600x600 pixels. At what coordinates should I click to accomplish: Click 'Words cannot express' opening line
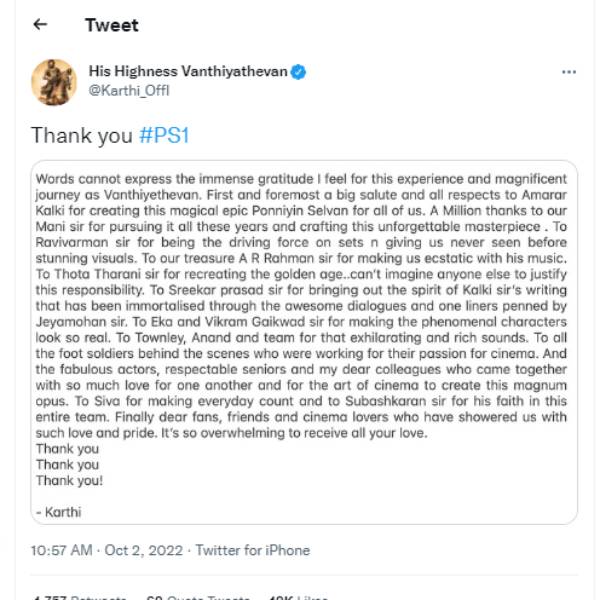[100, 177]
